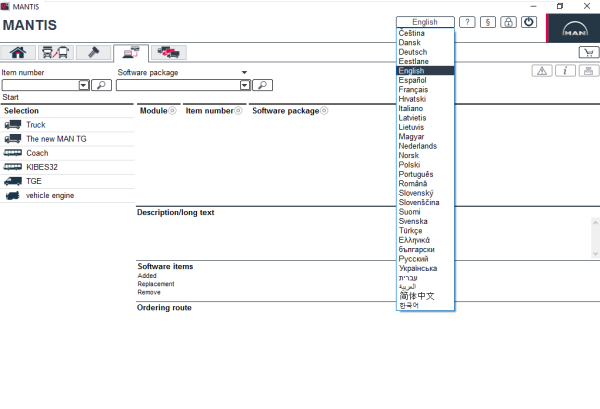This screenshot has width=600, height=409.
Task: Choose Русский language
Action: point(425,259)
